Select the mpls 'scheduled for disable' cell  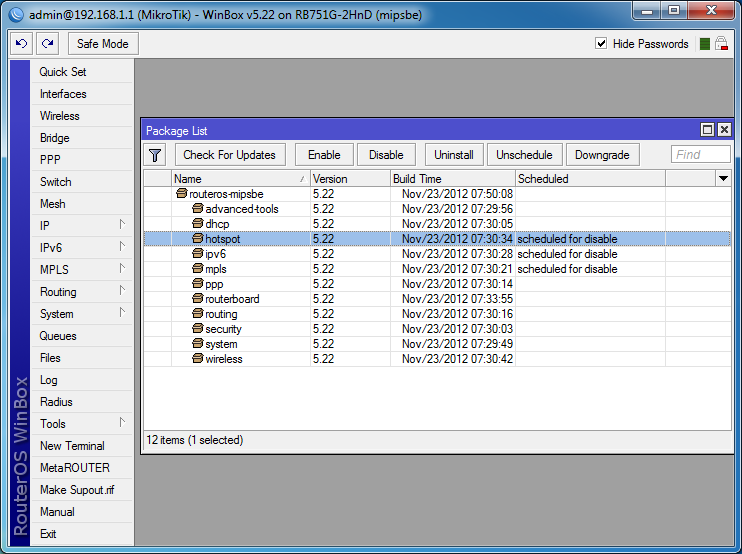tap(590, 269)
